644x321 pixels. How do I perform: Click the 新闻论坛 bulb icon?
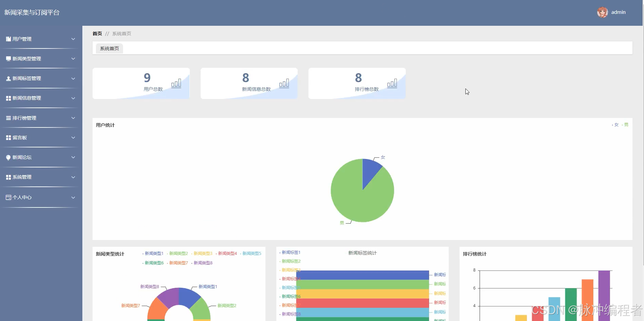click(x=8, y=157)
